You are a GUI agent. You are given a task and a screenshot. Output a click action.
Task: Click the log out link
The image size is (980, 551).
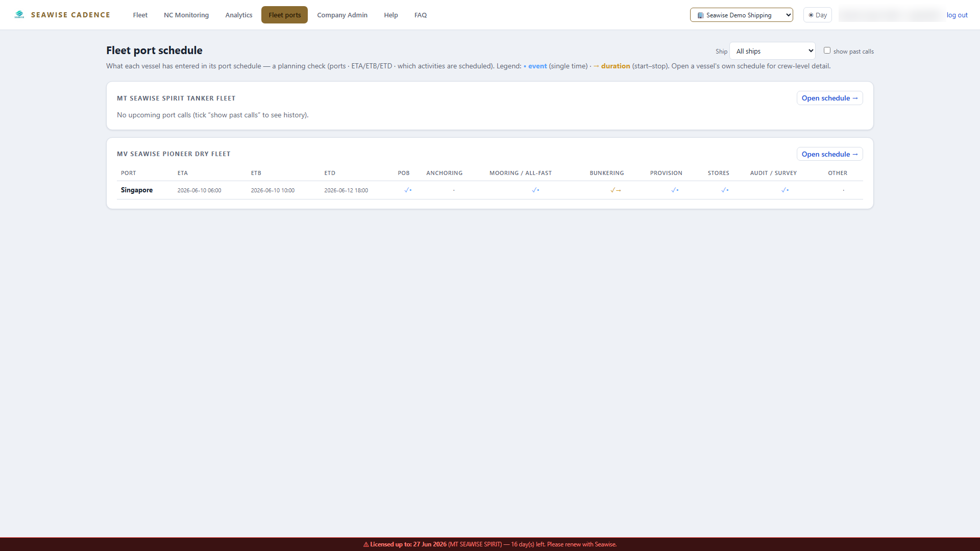coord(957,15)
